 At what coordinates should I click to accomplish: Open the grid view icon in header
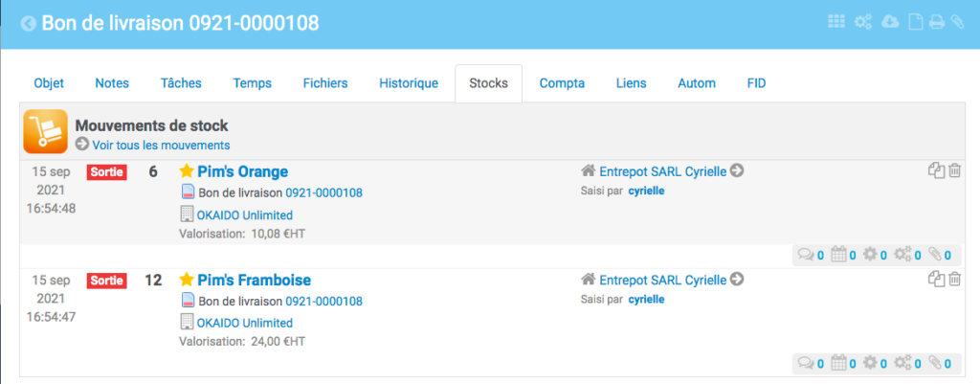point(836,21)
